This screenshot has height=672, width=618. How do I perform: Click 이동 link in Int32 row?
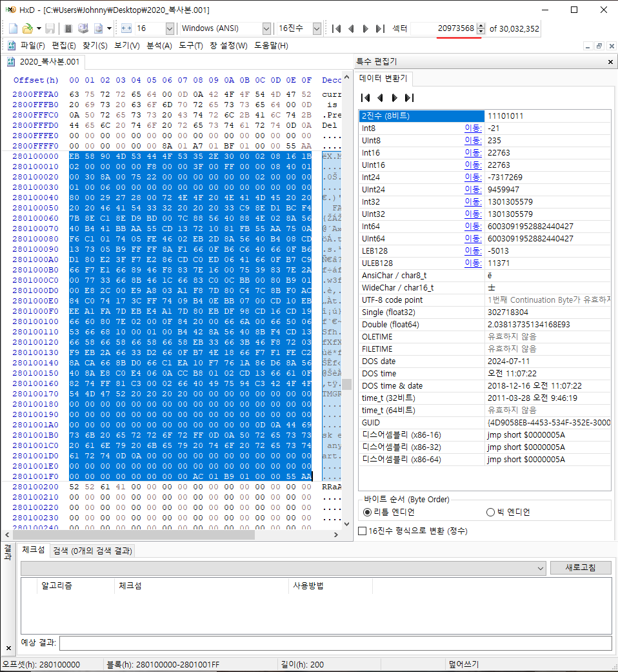pyautogui.click(x=473, y=202)
